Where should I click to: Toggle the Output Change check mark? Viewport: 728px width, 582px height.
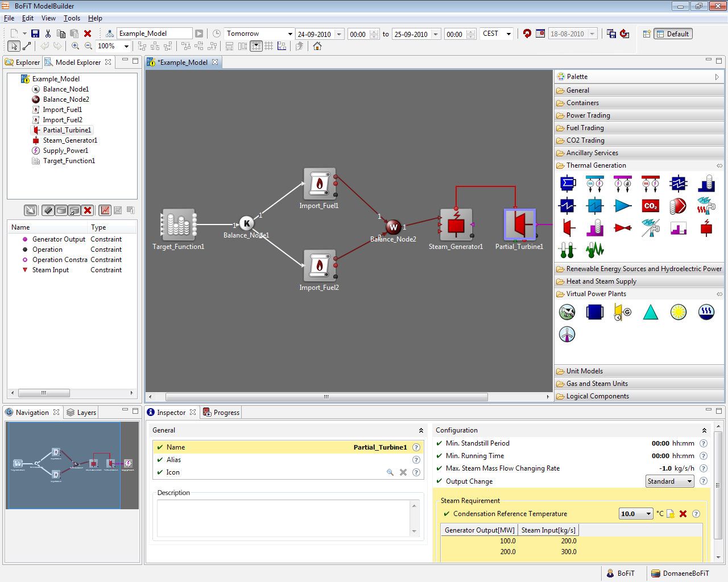coord(439,481)
